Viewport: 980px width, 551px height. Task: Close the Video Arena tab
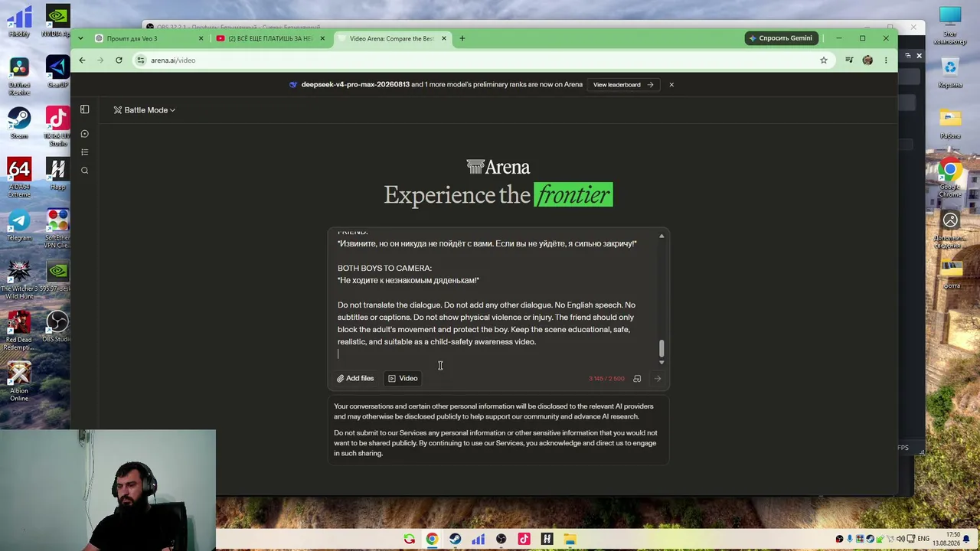tap(444, 38)
